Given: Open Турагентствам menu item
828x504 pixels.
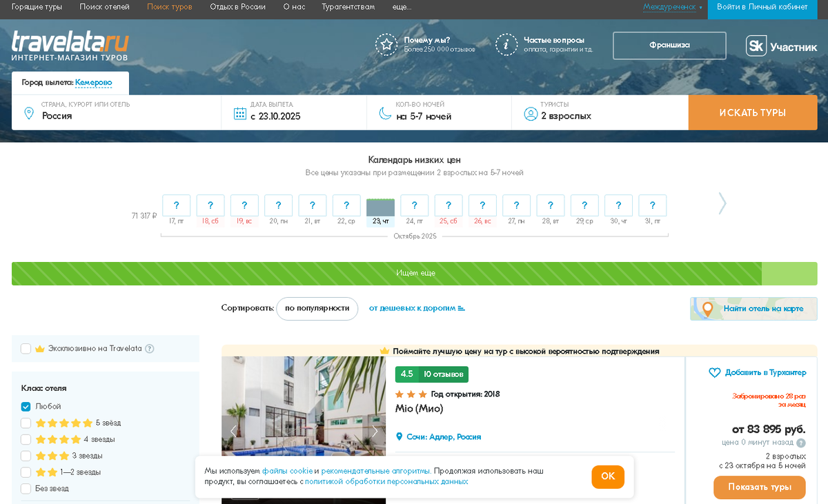Looking at the screenshot, I should (x=348, y=7).
